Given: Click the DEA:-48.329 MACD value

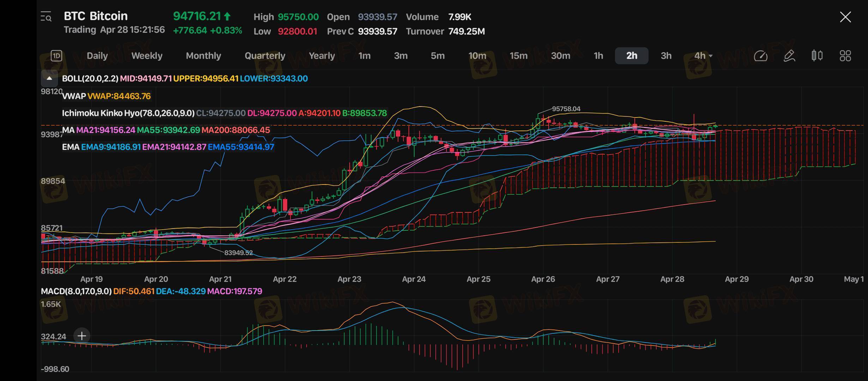Looking at the screenshot, I should (x=181, y=291).
